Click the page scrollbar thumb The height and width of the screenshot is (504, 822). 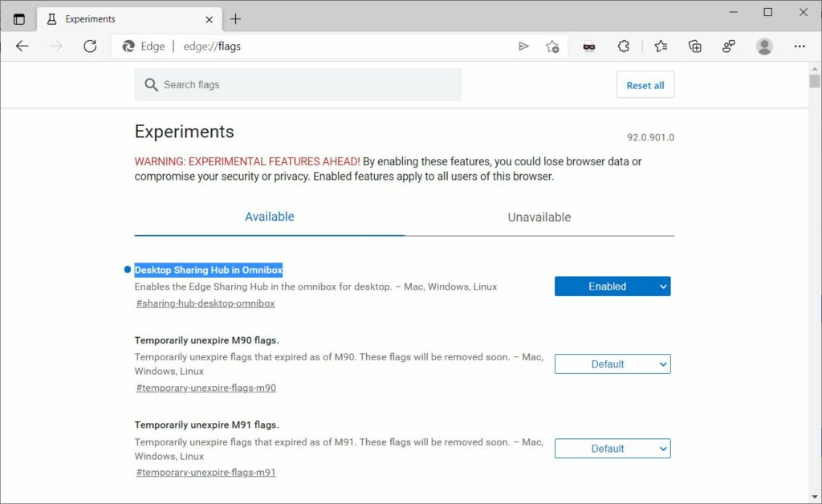815,81
